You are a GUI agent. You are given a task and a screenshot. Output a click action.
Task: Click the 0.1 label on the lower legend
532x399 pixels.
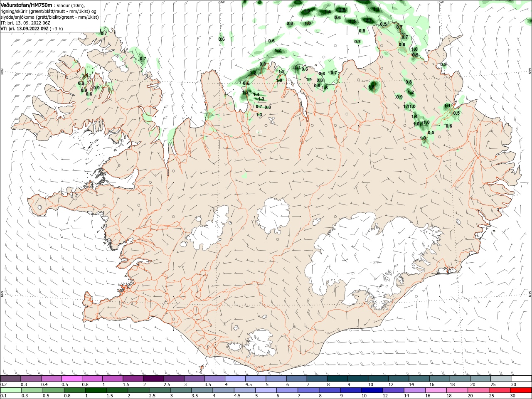tap(3, 396)
